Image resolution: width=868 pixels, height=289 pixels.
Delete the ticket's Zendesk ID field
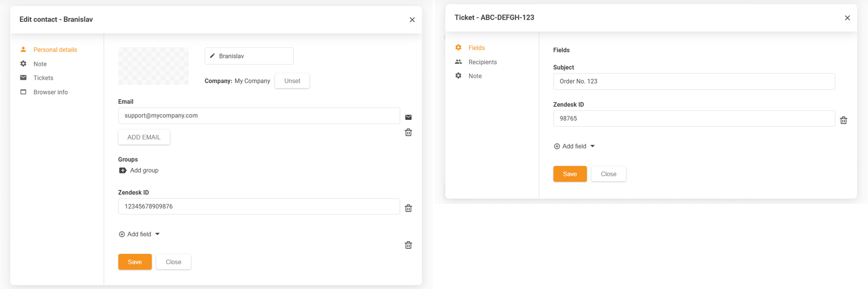pos(843,120)
